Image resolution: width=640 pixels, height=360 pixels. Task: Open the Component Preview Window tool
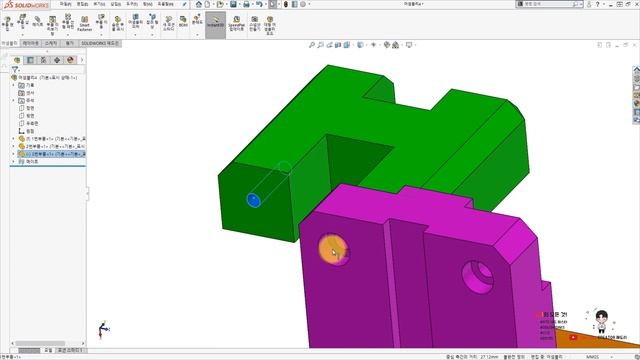click(x=52, y=25)
